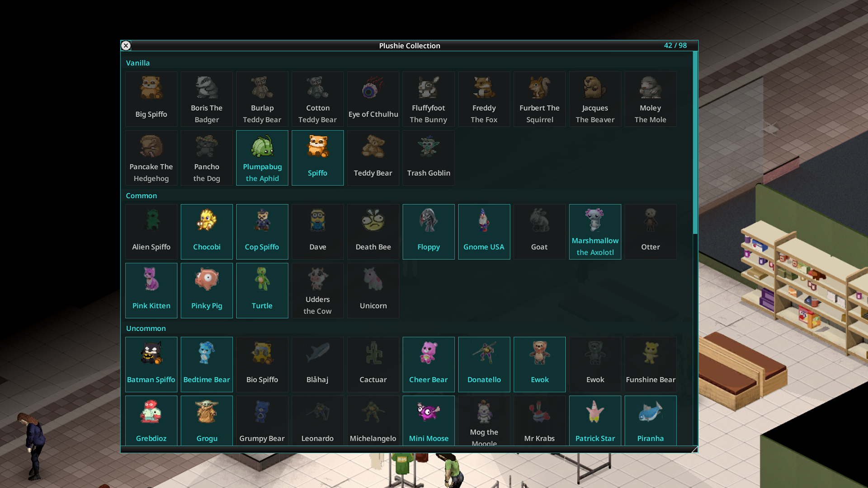Click Fluffyfoot The Bunny plushie
The height and width of the screenshot is (488, 868).
pyautogui.click(x=429, y=99)
